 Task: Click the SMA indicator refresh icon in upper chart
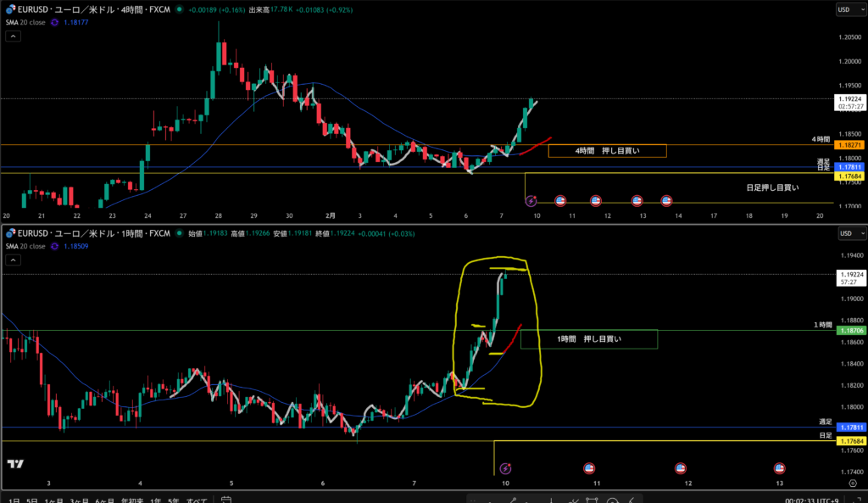tap(55, 23)
